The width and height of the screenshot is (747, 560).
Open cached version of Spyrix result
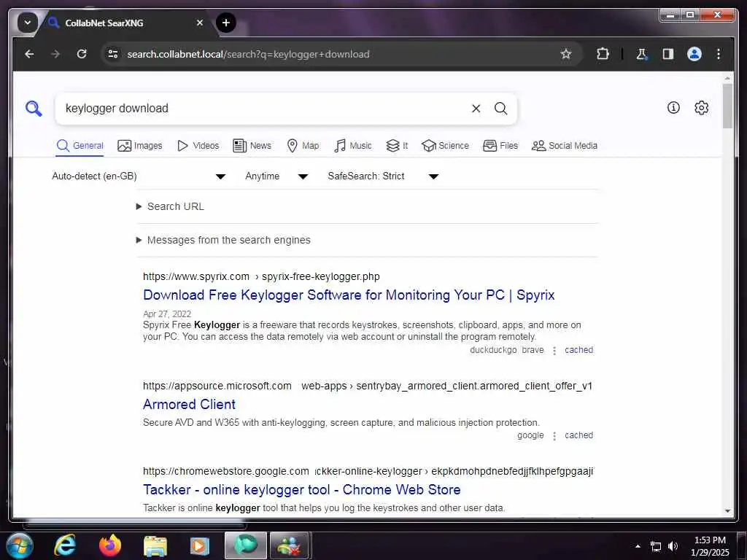(578, 350)
